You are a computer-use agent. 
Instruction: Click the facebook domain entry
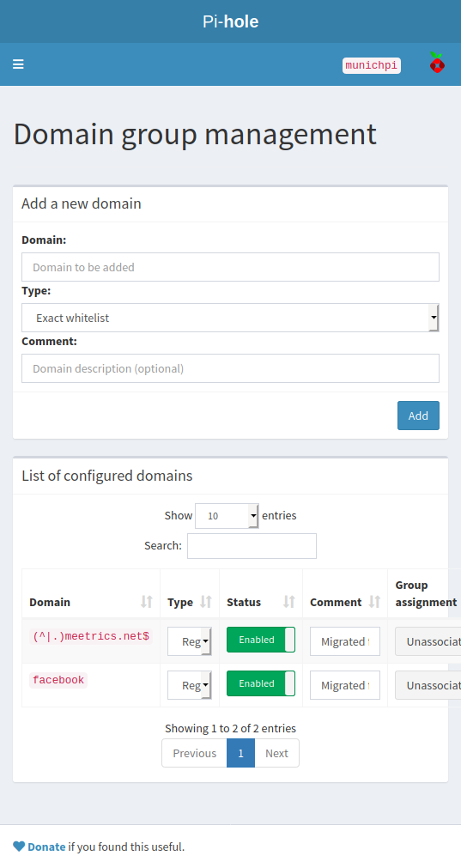[58, 680]
